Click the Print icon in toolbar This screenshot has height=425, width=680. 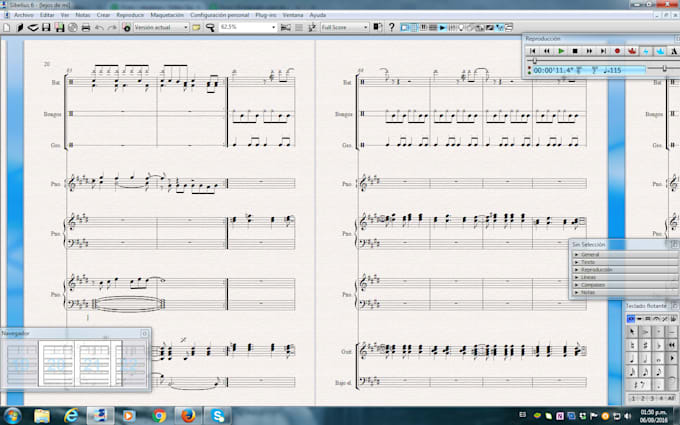pos(86,27)
